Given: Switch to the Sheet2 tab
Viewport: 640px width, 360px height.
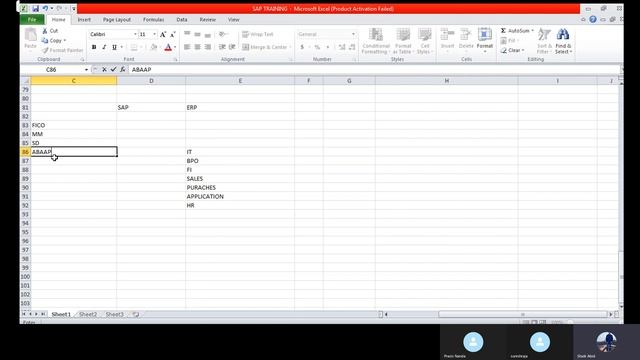Looking at the screenshot, I should click(x=88, y=314).
